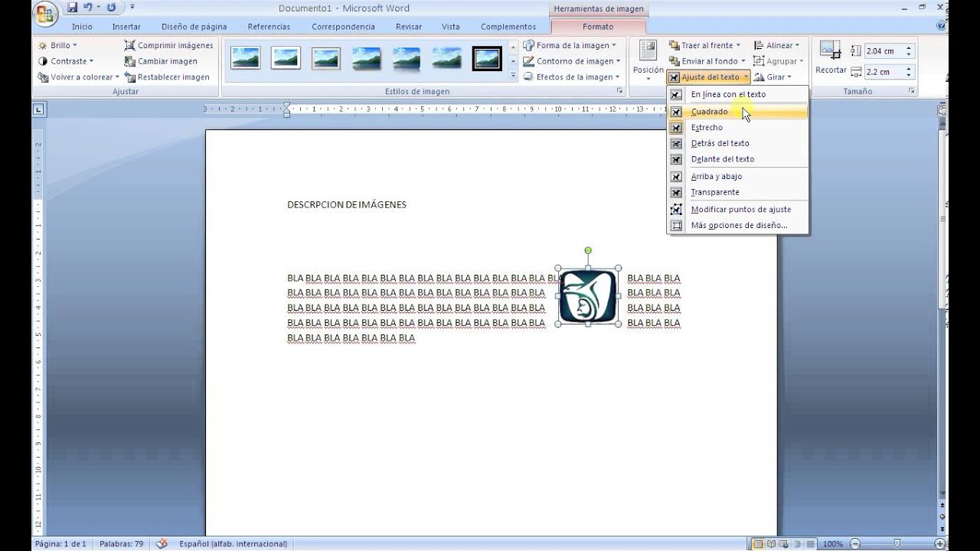Choose Delante del texto wrapping

[738, 159]
